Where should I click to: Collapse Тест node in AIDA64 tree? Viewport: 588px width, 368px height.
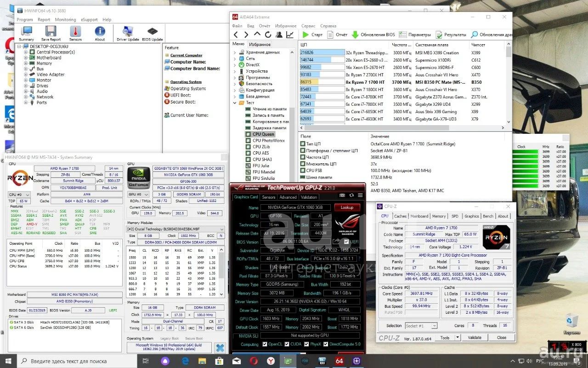pyautogui.click(x=235, y=103)
